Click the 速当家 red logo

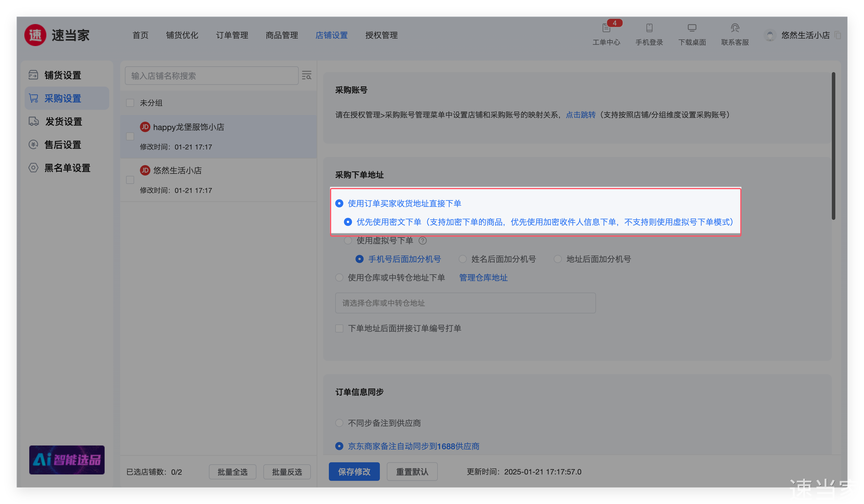[x=35, y=35]
